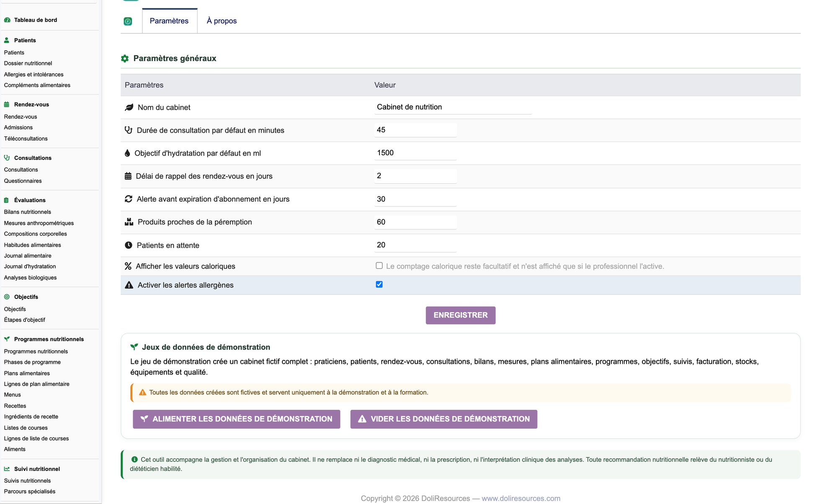Open Bilans nutritionnels in sidebar
The height and width of the screenshot is (504, 815).
coord(27,212)
